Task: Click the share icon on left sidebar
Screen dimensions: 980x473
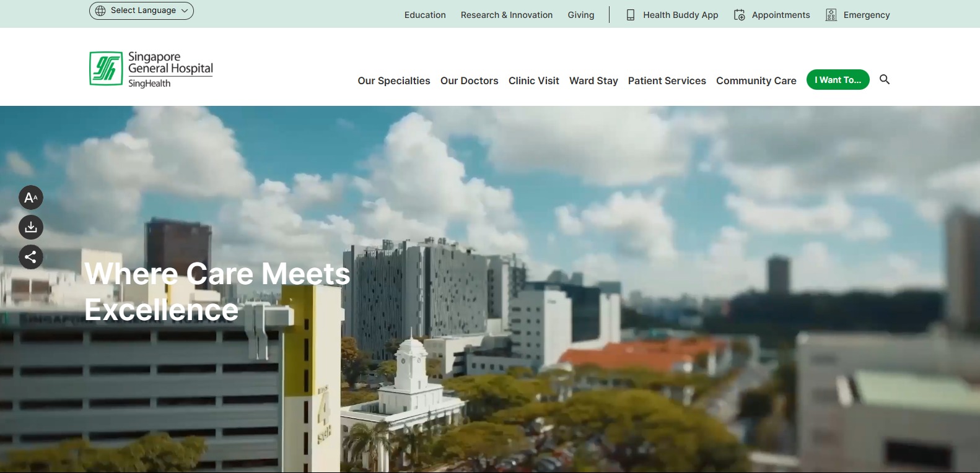Action: click(x=31, y=257)
